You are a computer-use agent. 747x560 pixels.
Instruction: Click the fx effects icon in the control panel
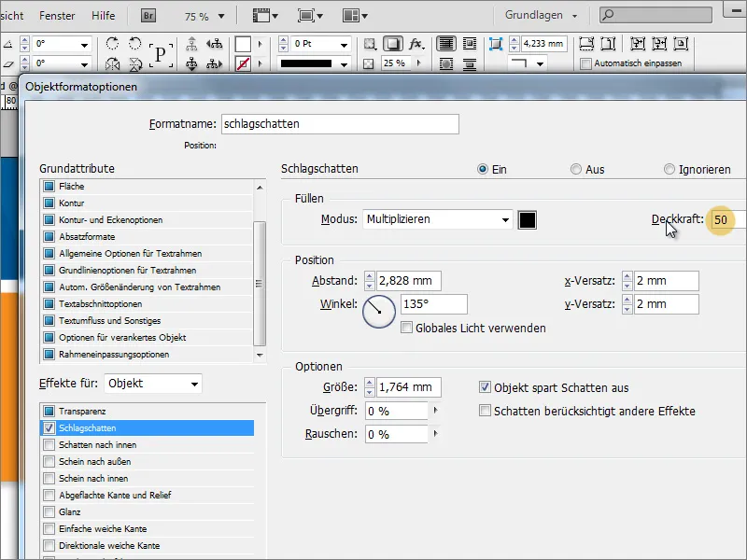pos(416,43)
